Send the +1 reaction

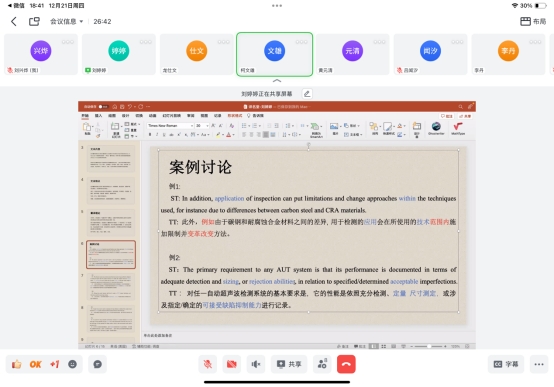55,364
